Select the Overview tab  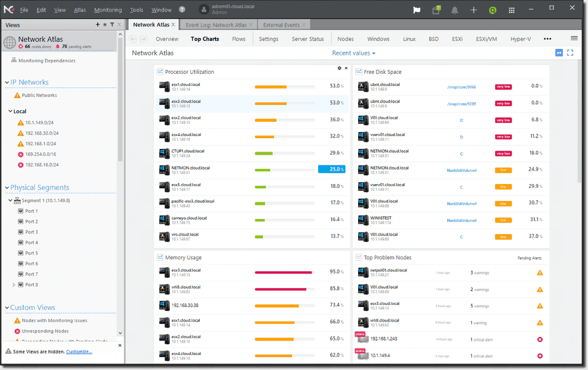167,39
